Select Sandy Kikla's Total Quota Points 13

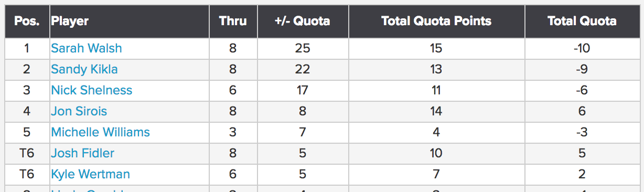tap(436, 69)
